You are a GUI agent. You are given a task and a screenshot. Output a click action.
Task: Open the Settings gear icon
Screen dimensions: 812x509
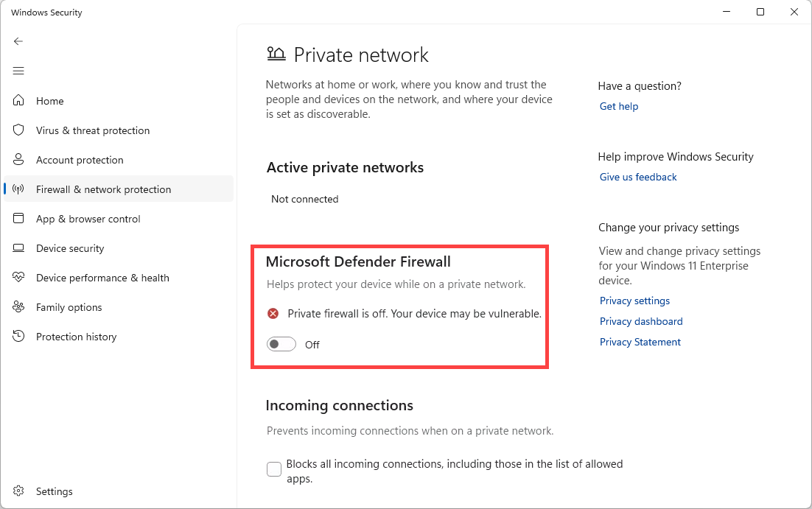(18, 491)
